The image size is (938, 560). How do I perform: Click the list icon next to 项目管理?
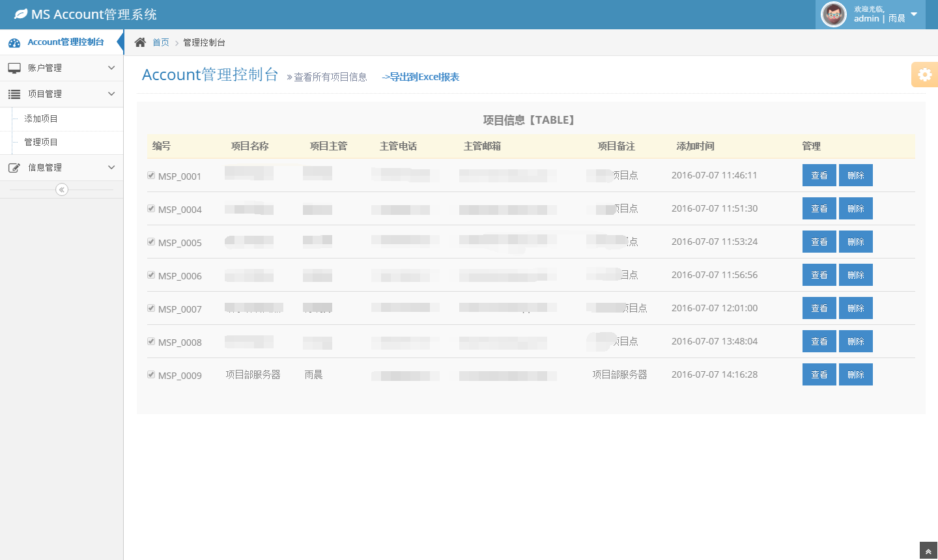tap(14, 94)
